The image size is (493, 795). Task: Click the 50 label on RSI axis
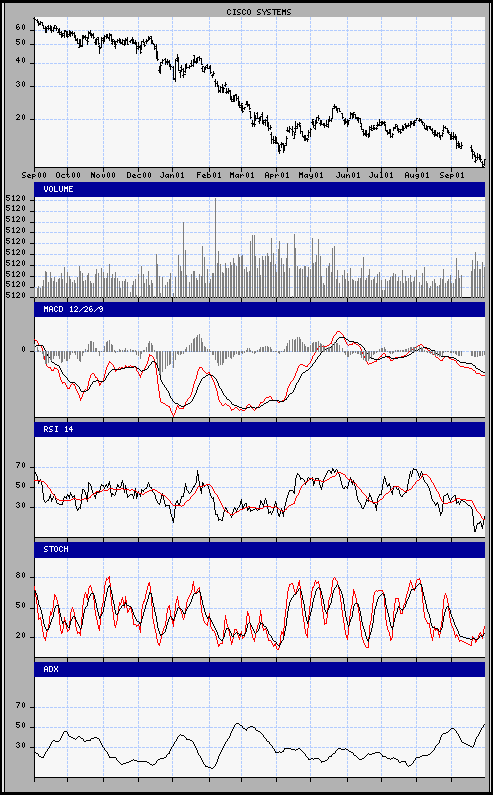click(20, 487)
